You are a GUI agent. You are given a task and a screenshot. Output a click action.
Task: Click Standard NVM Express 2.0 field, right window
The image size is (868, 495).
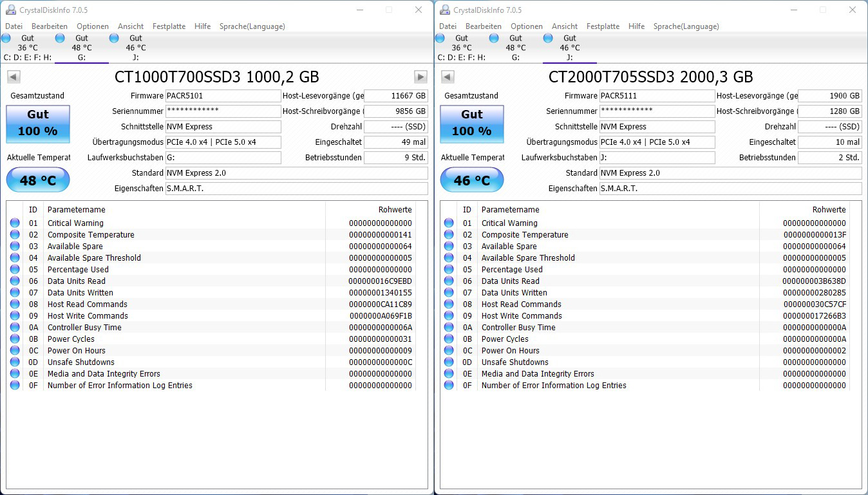pyautogui.click(x=731, y=173)
